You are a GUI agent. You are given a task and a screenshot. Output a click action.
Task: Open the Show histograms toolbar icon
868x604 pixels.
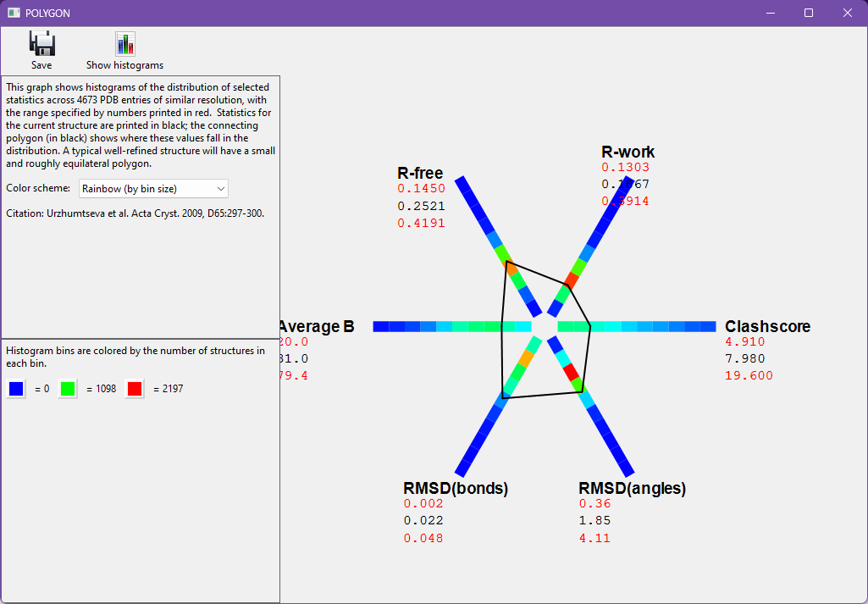point(125,44)
